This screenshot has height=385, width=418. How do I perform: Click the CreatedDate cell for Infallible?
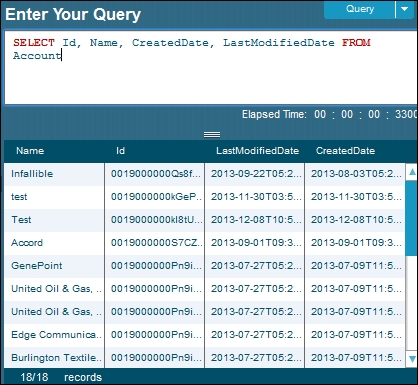point(355,174)
